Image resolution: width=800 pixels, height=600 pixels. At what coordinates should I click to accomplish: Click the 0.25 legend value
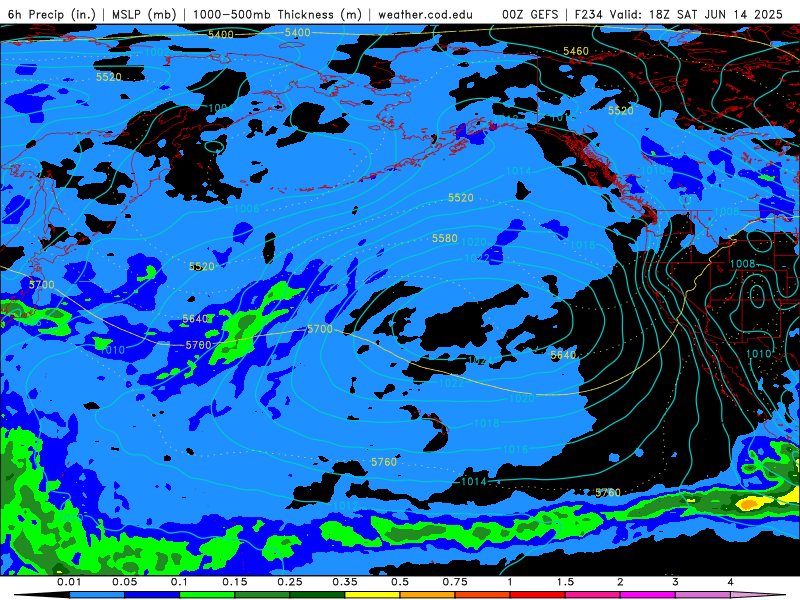pos(290,582)
